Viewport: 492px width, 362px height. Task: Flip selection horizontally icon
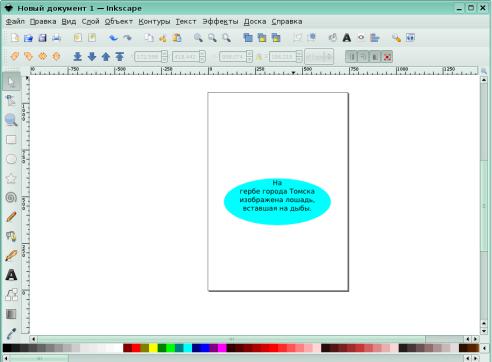point(42,56)
